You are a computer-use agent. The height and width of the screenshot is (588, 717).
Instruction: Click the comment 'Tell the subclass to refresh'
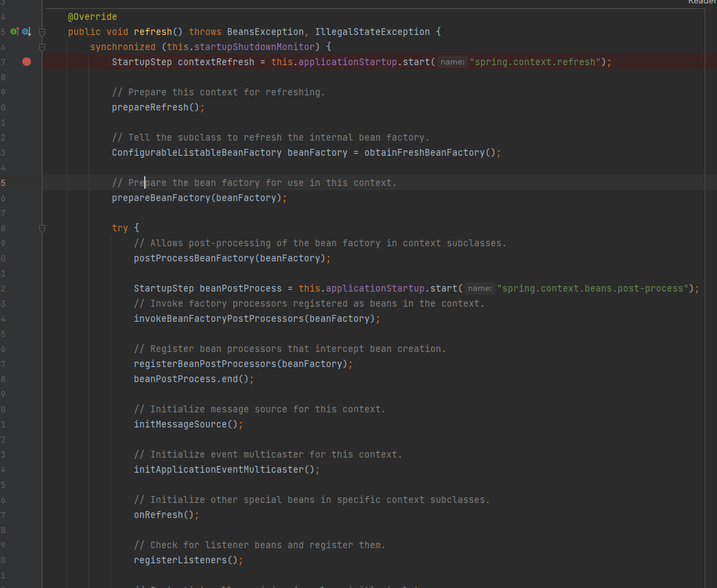pyautogui.click(x=271, y=138)
